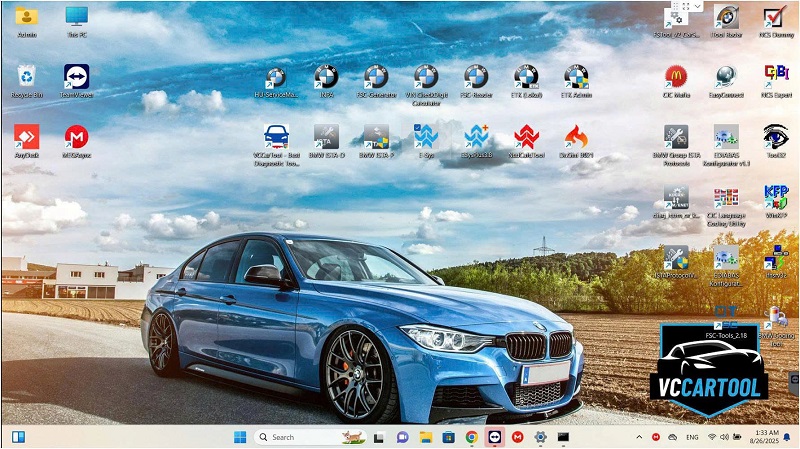Click the taskbar Search box

(311, 437)
